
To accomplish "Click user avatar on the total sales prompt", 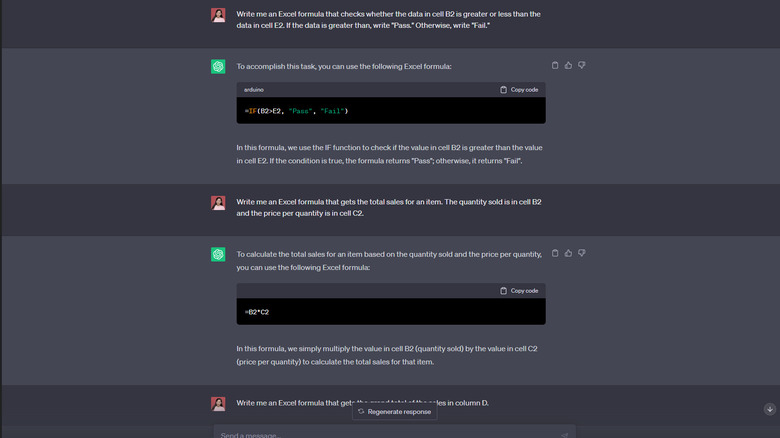I will [218, 203].
